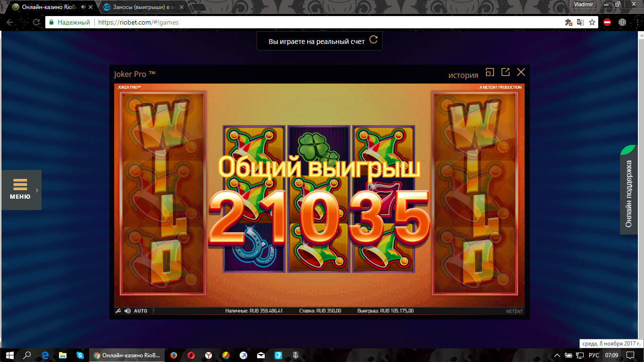Open the game settings wrench icon
The height and width of the screenshot is (362, 644).
[118, 311]
